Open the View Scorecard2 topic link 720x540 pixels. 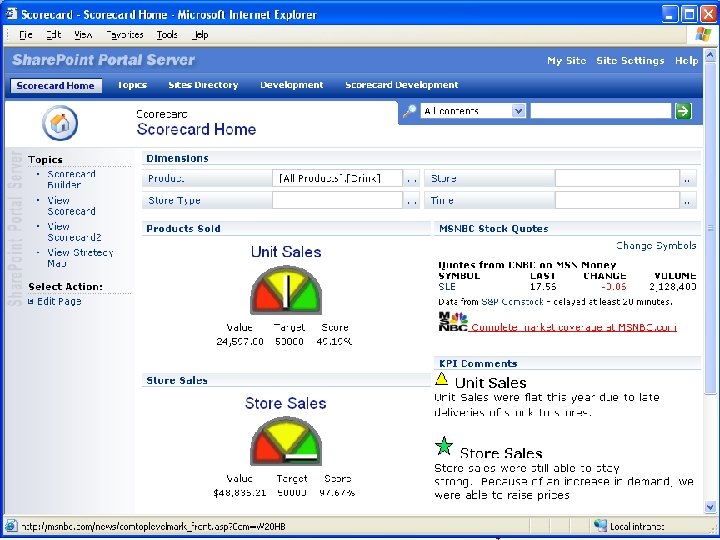[x=74, y=232]
